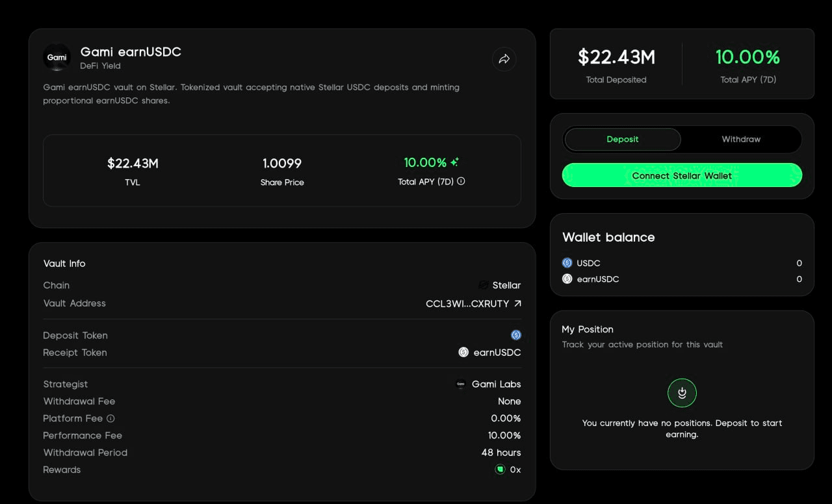
Task: Click the Gami Labs strategist name
Action: point(497,384)
